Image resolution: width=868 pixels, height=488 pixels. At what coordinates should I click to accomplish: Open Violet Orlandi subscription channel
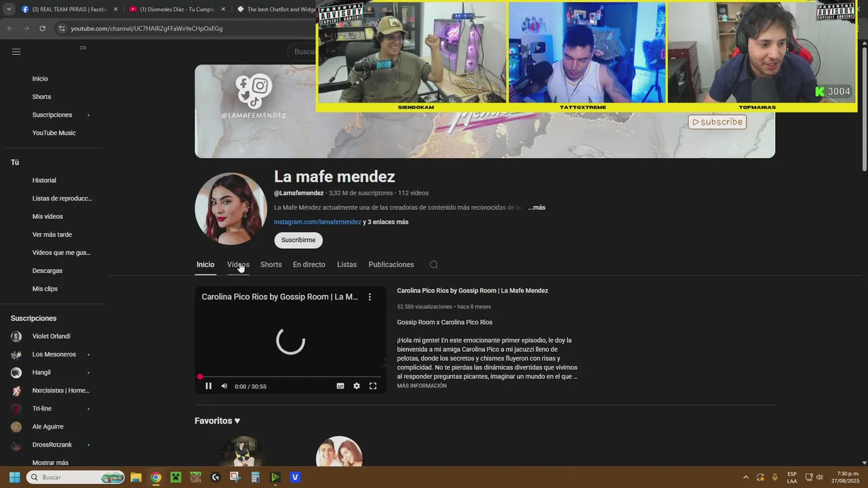(52, 336)
